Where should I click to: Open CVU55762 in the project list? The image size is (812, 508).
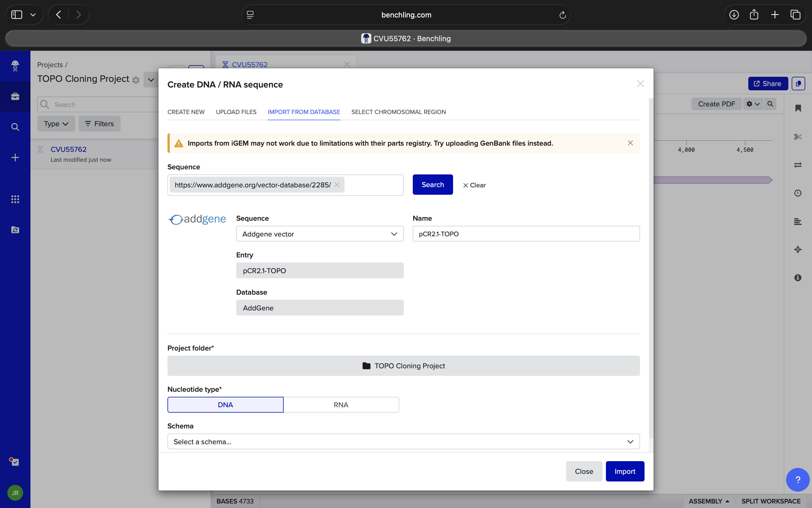(69, 149)
